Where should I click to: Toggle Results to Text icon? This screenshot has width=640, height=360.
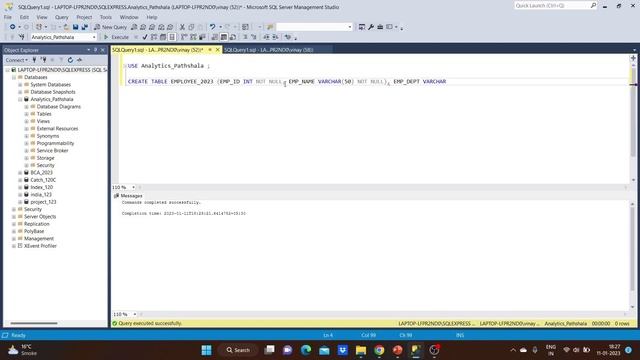215,37
